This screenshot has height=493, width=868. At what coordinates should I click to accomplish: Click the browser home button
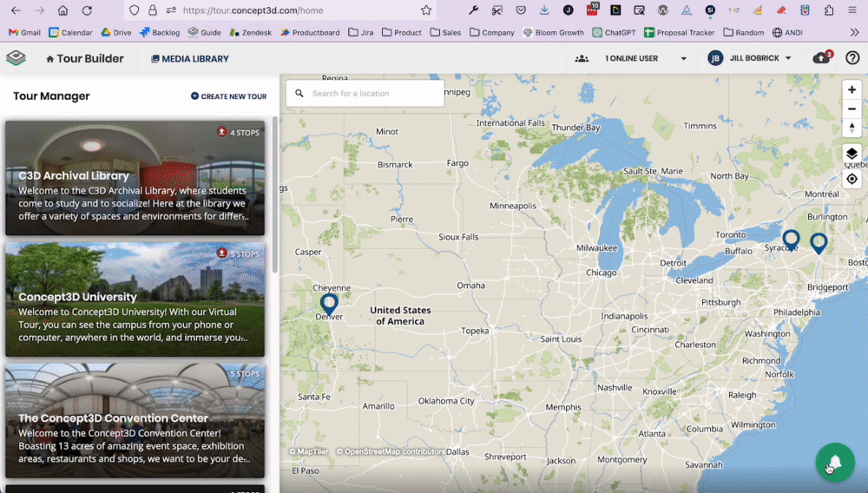point(63,10)
